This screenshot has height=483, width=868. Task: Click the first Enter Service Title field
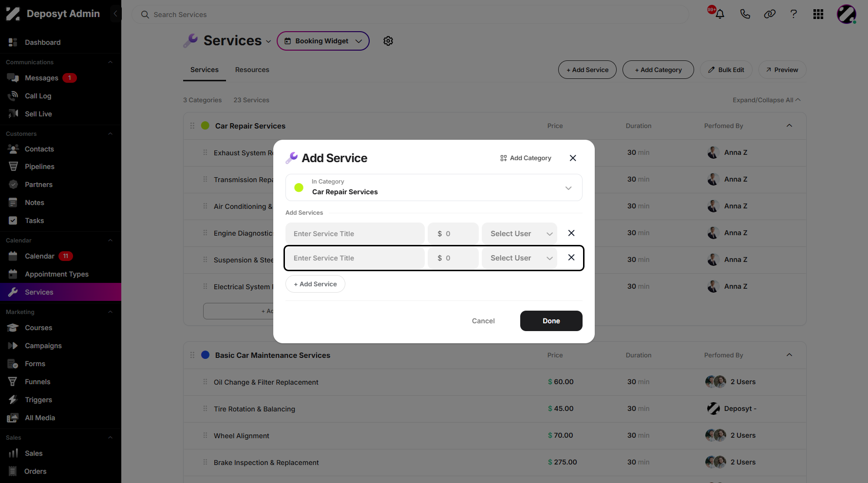355,234
